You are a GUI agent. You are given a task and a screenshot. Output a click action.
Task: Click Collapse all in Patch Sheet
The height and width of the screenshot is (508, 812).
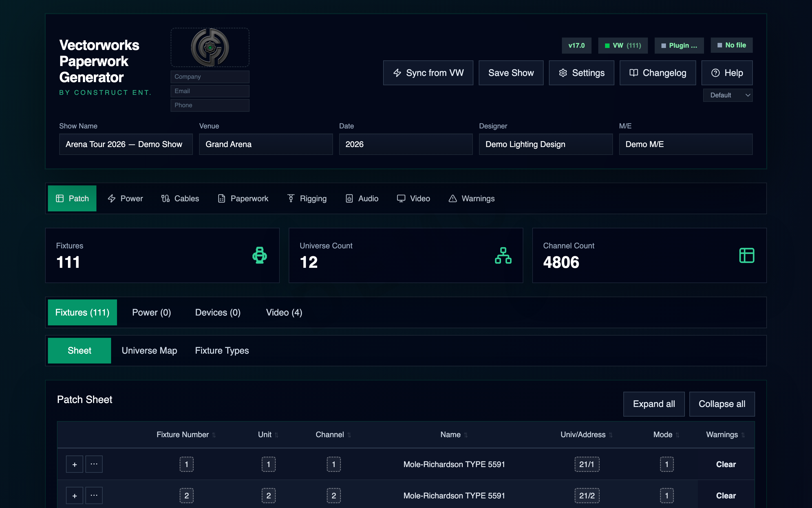coord(722,404)
